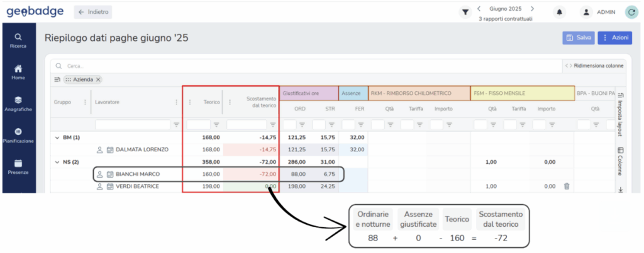Image resolution: width=644 pixels, height=253 pixels.
Task: Go back with the Indietro button
Action: 93,13
